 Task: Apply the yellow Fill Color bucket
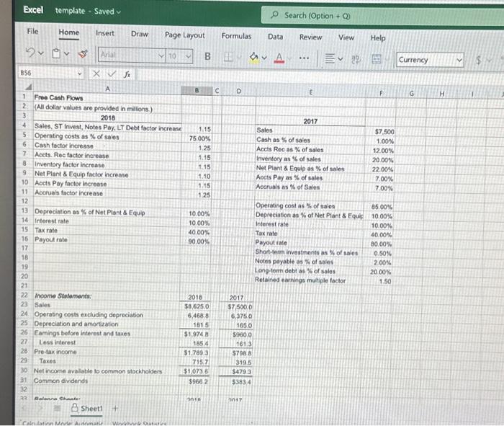point(254,58)
